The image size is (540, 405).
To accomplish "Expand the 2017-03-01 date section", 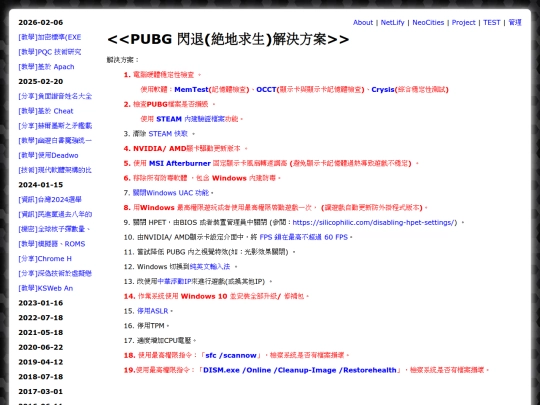I will 41,392.
